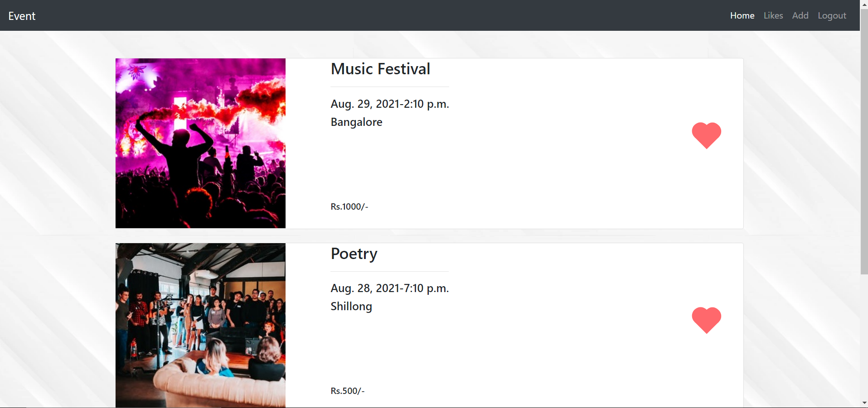This screenshot has height=408, width=868.
Task: Select the Poetry event title
Action: [x=354, y=254]
